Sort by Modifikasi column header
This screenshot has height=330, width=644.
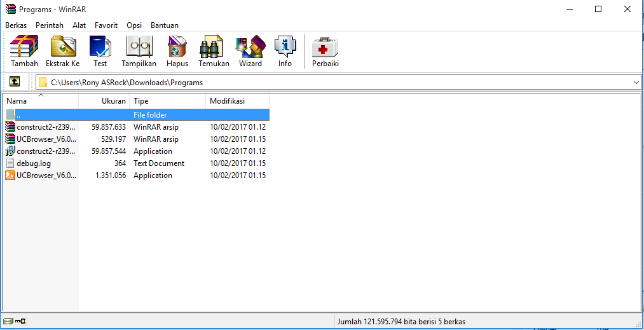[x=238, y=101]
